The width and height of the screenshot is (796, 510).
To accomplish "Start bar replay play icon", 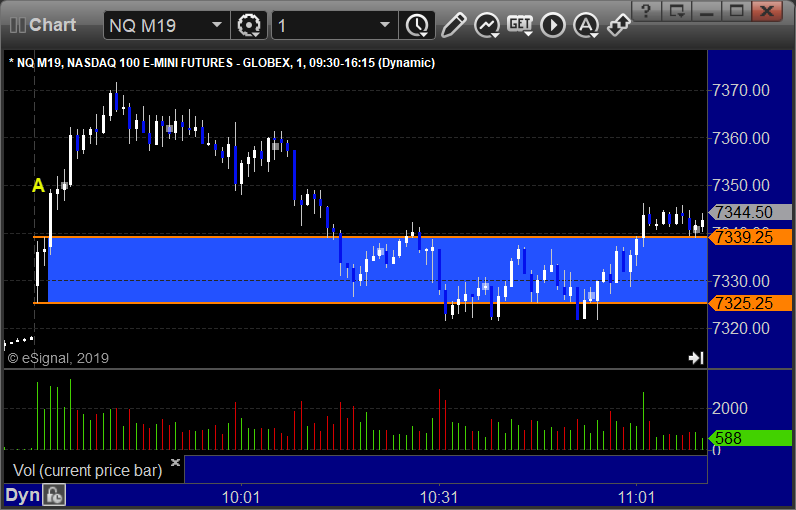I will (553, 25).
